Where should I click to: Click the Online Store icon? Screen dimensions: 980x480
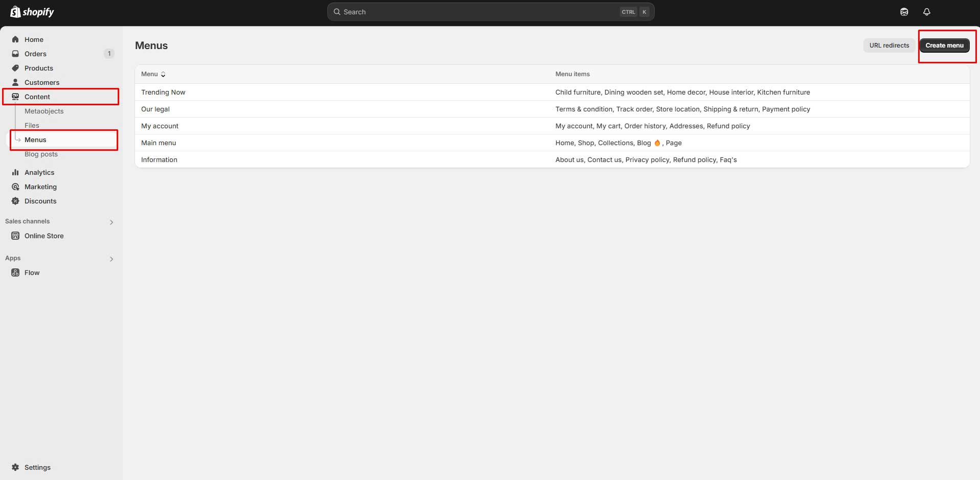[x=15, y=236]
